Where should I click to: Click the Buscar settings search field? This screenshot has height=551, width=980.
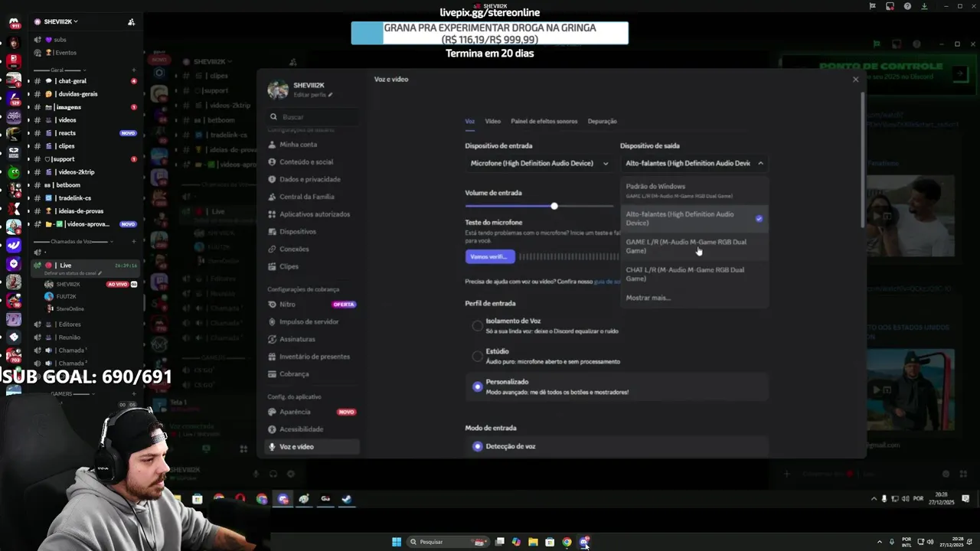313,117
